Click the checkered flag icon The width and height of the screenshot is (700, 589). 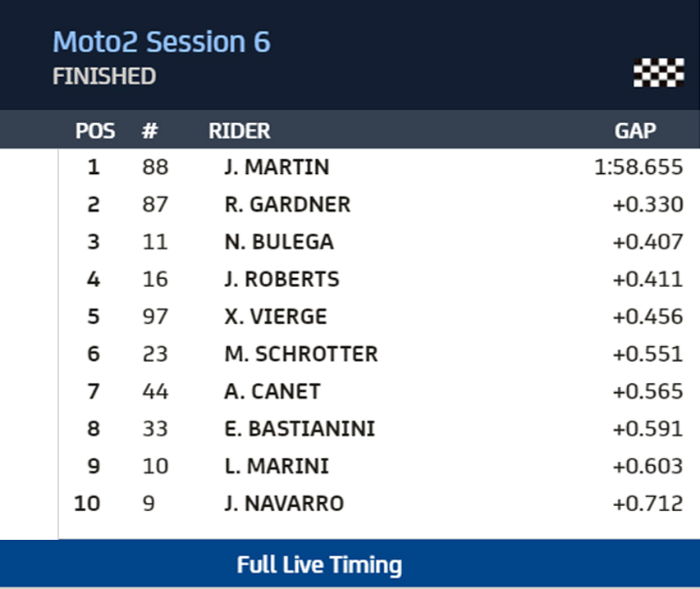point(658,73)
